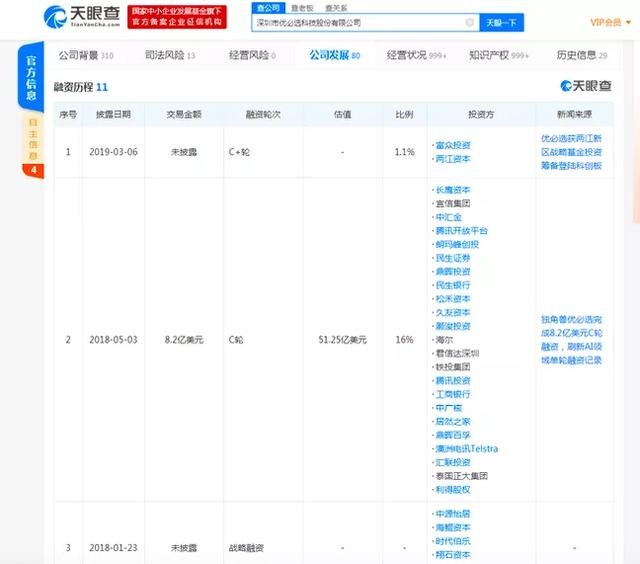Viewport: 640px width, 564px height.
Task: Open the 公司背景 tab
Action: pos(85,56)
